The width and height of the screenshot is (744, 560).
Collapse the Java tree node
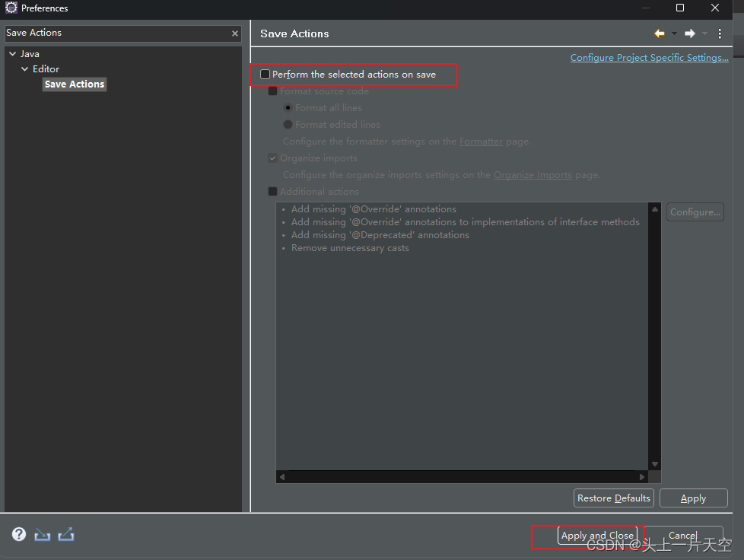click(x=13, y=54)
